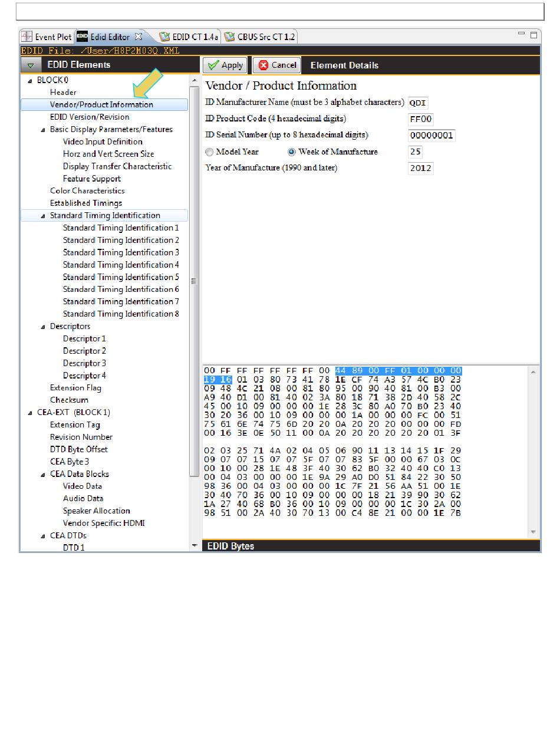This screenshot has height=747, width=560.
Task: Select CEA Byte 3 item
Action: coord(70,462)
